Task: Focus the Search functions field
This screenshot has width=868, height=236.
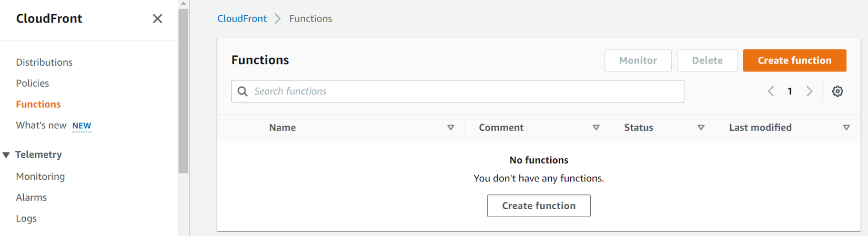Action: point(463,91)
